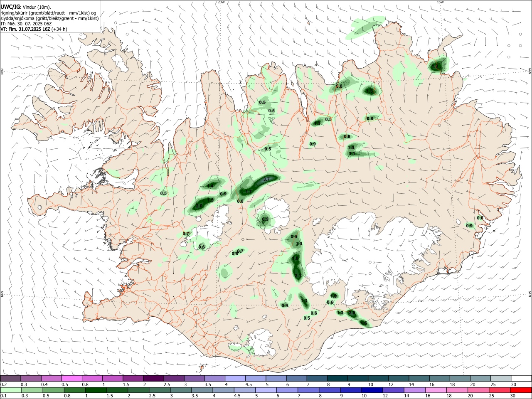Viewport: 532px width, 399px height.
Task: Click the 'IT: Mið. 30. 07. 2025 06Z' line
Action: tap(26, 24)
